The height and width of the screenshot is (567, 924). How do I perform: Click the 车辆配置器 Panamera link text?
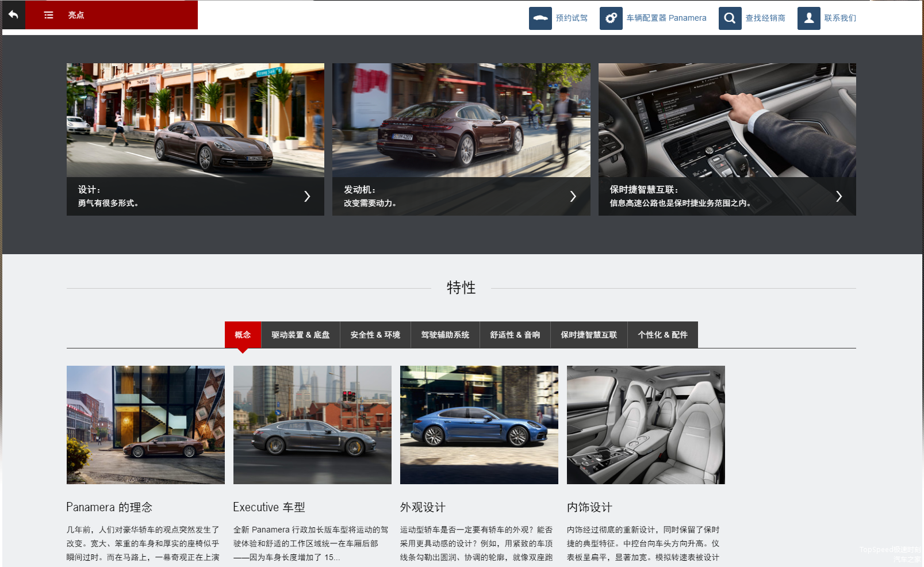click(x=666, y=18)
